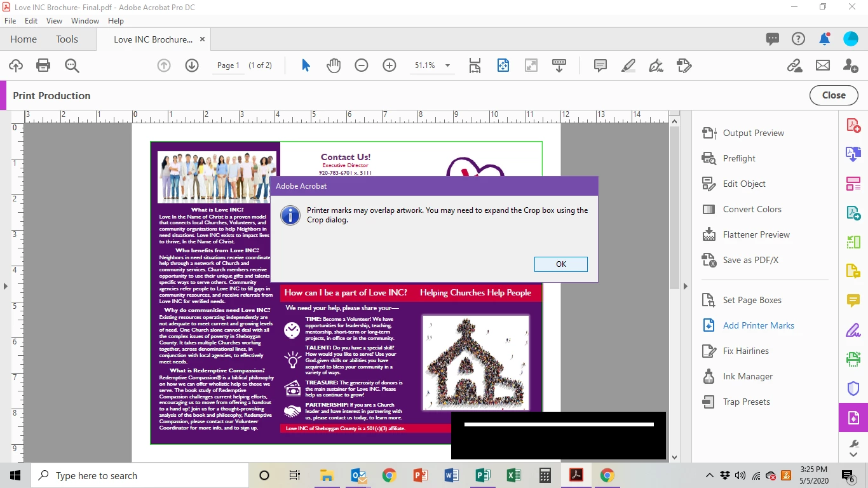Zoom out with the minus icon
This screenshot has height=488, width=868.
[362, 65]
